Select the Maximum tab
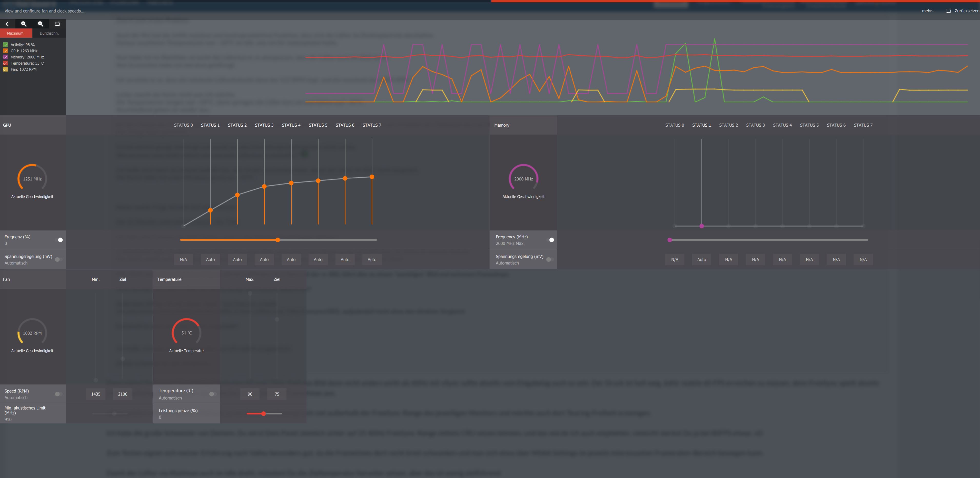The width and height of the screenshot is (980, 478). tap(15, 33)
